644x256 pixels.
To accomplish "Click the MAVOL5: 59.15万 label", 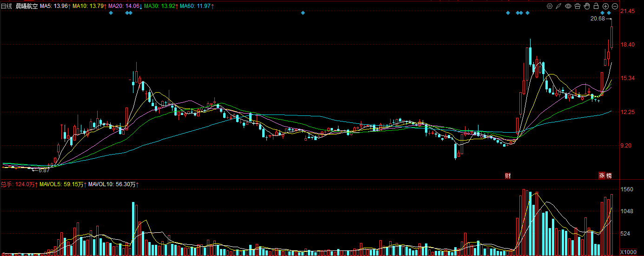I will click(x=64, y=184).
